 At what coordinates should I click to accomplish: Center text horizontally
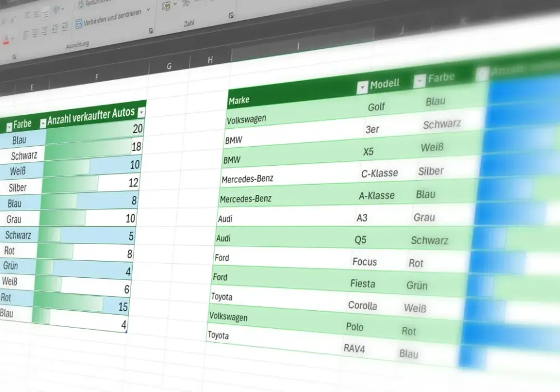[x=35, y=33]
